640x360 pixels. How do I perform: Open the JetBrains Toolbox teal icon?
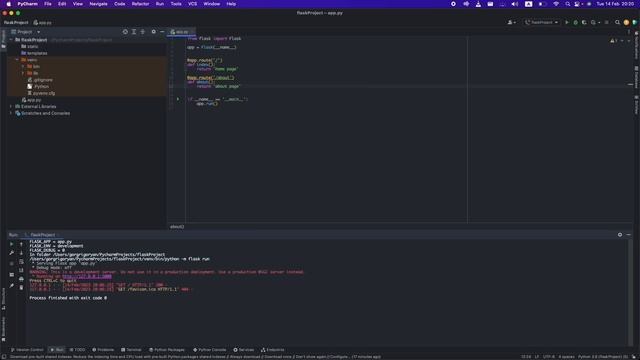[635, 22]
